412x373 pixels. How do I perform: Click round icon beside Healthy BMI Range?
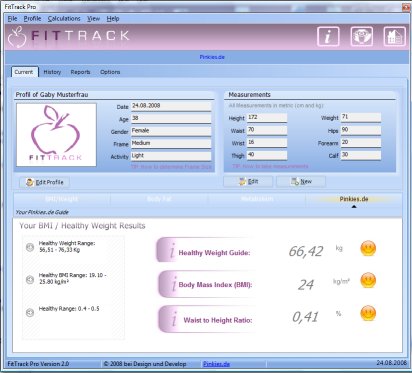30,279
